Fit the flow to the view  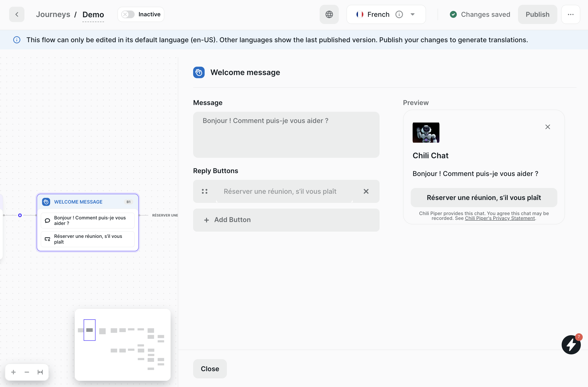pyautogui.click(x=40, y=372)
